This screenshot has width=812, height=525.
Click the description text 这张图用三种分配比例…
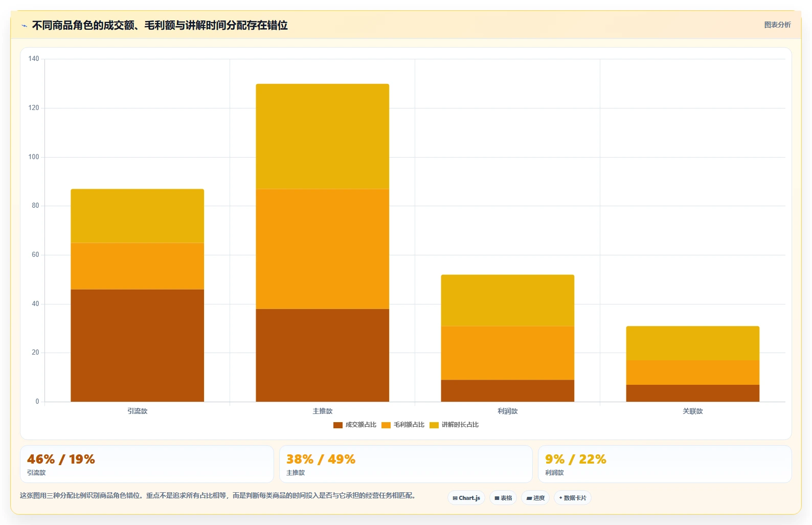coord(219,495)
